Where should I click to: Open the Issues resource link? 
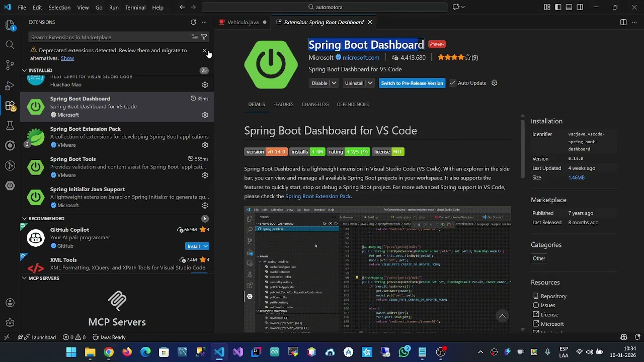[548, 306]
